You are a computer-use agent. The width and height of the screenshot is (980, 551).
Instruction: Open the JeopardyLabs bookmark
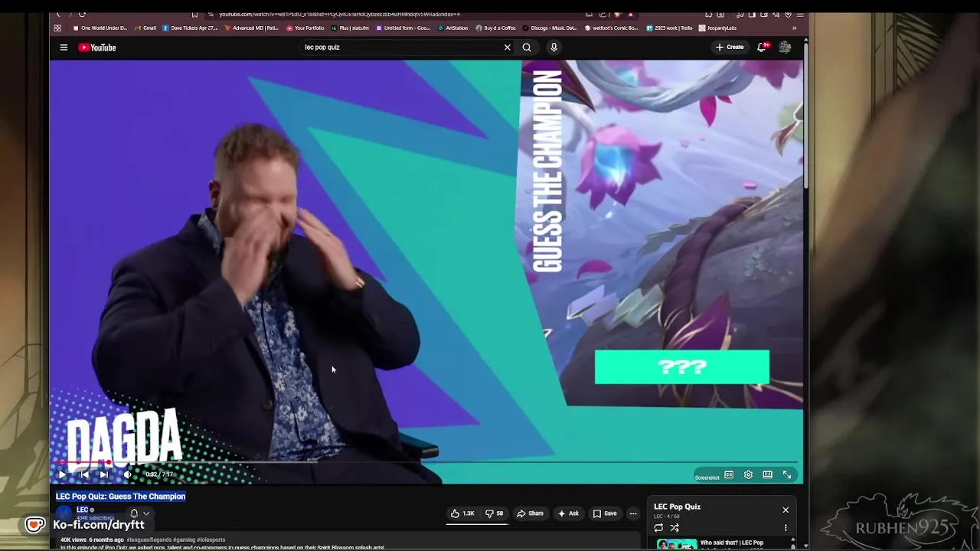718,28
